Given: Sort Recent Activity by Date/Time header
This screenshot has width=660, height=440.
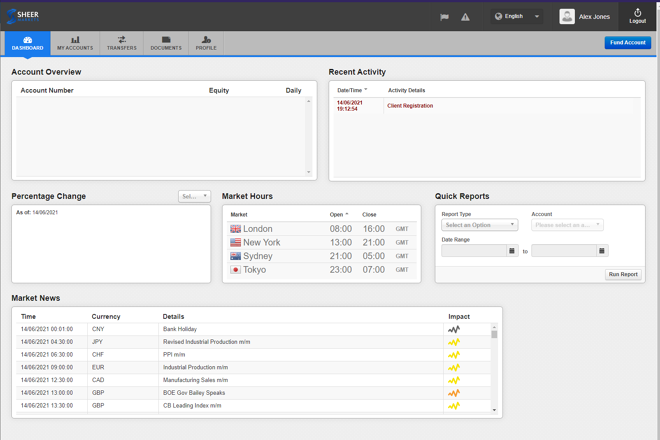Looking at the screenshot, I should [x=352, y=90].
